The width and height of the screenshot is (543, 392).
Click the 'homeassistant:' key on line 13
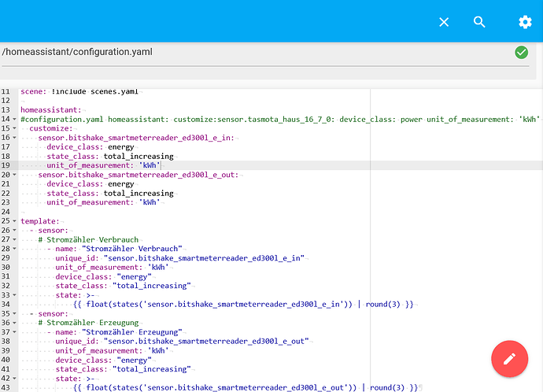coord(51,109)
